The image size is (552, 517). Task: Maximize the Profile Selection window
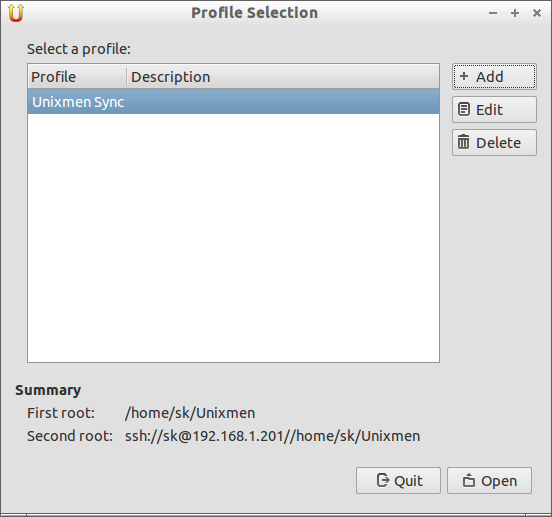pos(515,13)
